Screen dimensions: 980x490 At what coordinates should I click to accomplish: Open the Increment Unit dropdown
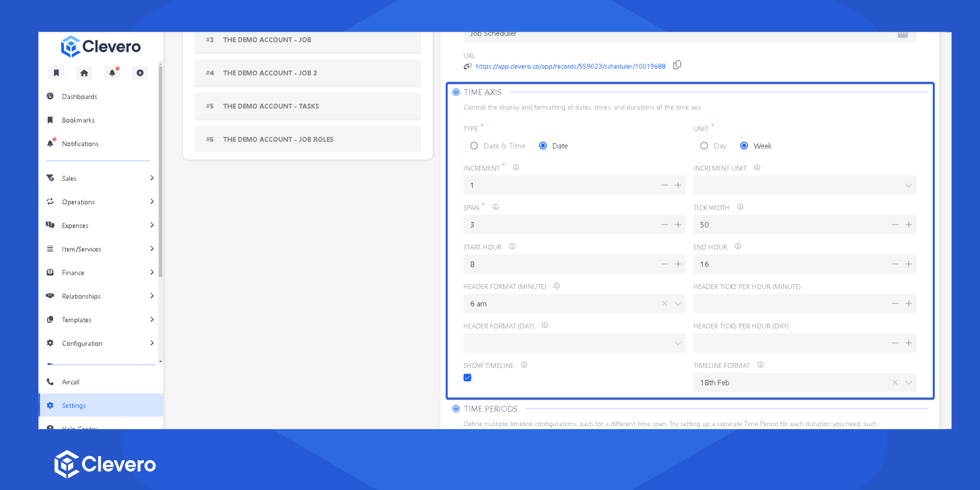pos(804,185)
